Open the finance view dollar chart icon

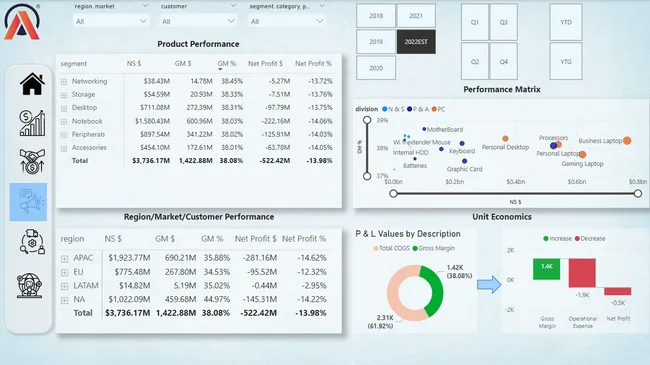(x=32, y=123)
